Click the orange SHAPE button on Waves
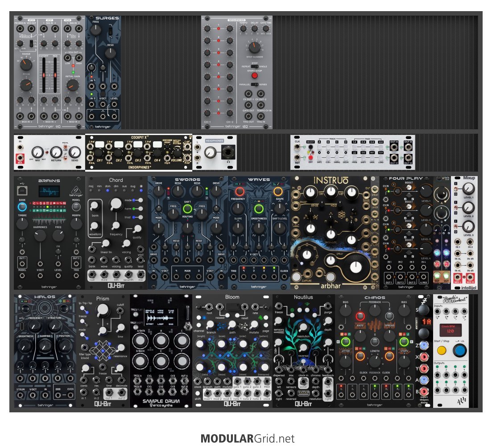 (x=278, y=192)
